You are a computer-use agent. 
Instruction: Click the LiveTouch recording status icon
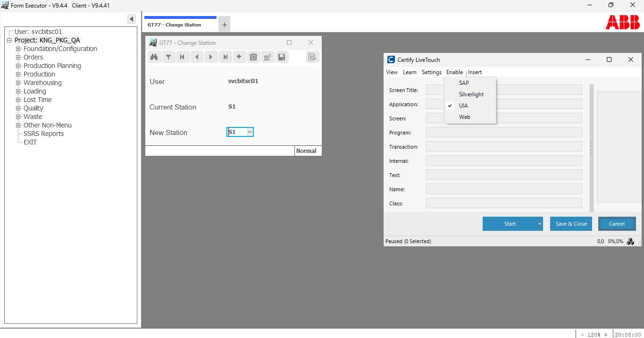[x=630, y=241]
